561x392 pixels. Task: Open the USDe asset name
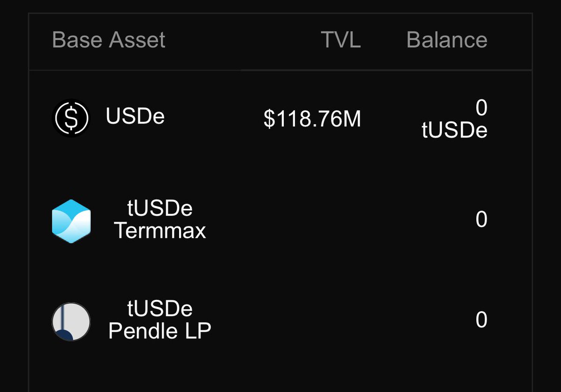pos(135,116)
